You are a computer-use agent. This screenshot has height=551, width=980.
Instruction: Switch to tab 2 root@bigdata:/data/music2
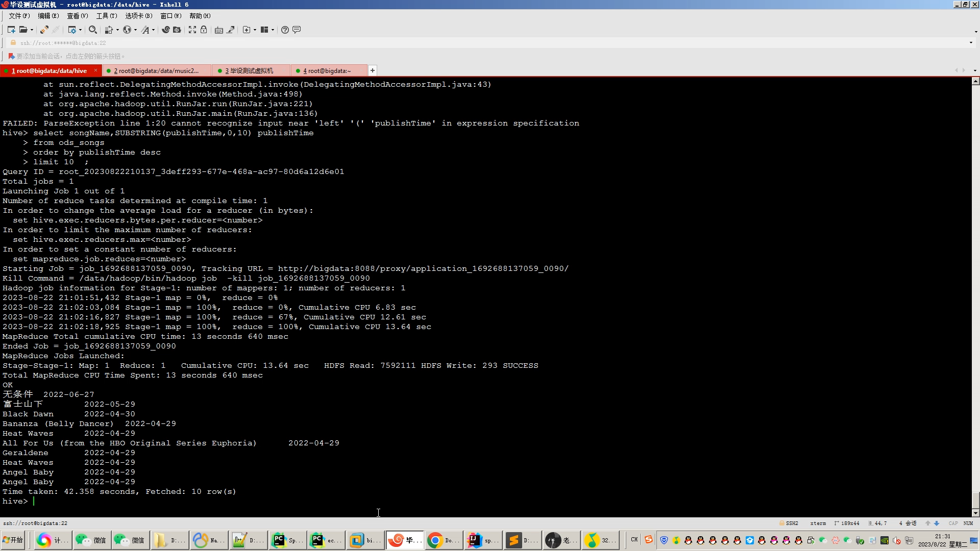(x=156, y=70)
